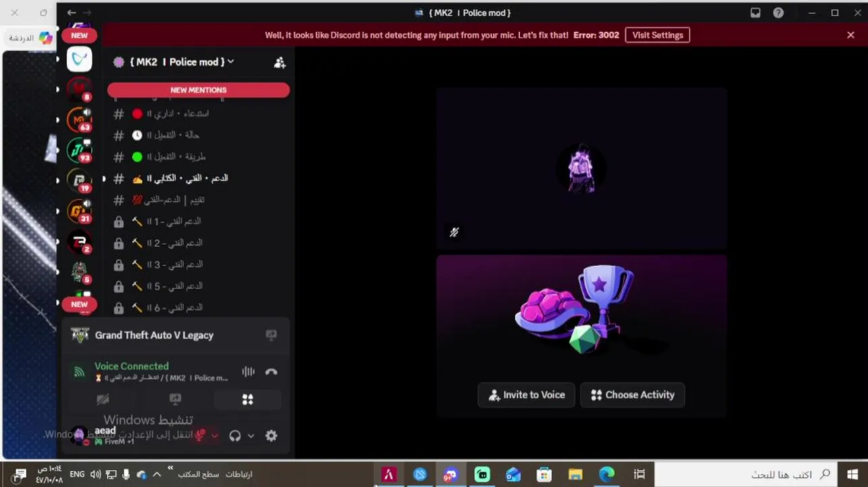The image size is (868, 487).
Task: Dismiss the mic error banner with X
Action: pos(850,35)
